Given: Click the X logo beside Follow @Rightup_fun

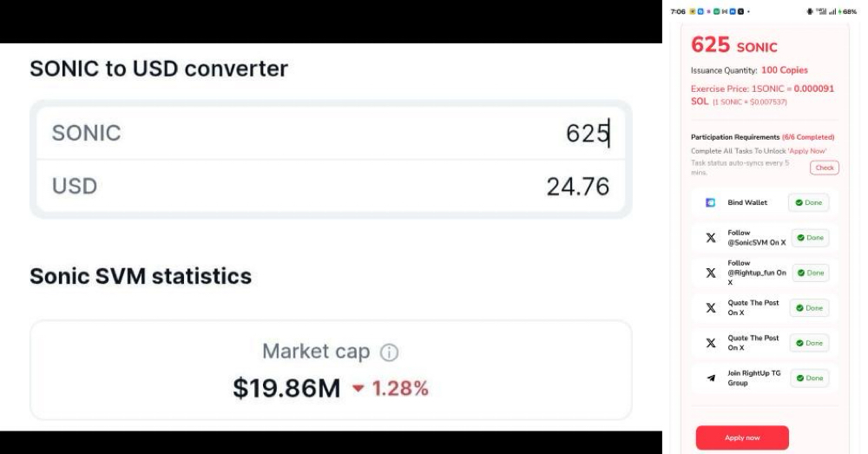Looking at the screenshot, I should [x=711, y=273].
